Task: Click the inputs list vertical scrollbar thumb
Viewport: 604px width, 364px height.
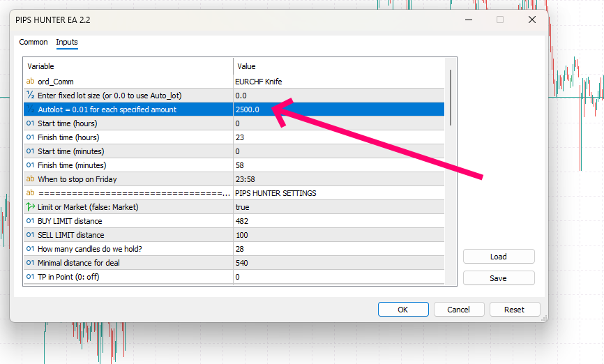Action: [451, 98]
